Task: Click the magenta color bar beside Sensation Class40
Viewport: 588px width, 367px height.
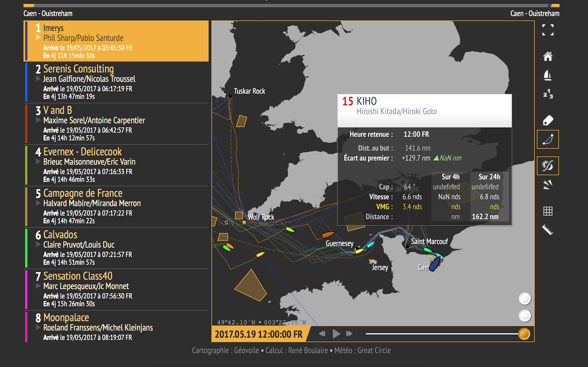Action: click(26, 290)
